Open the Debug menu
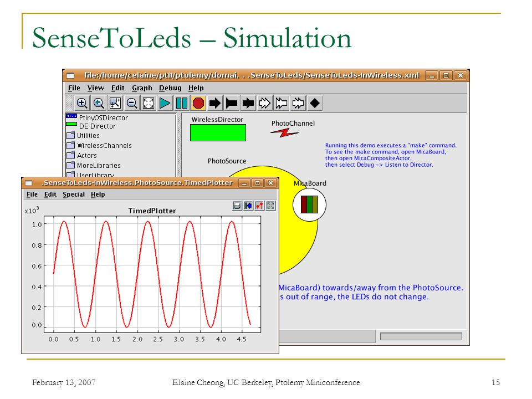Viewport: 532px width, 399px height. 170,88
